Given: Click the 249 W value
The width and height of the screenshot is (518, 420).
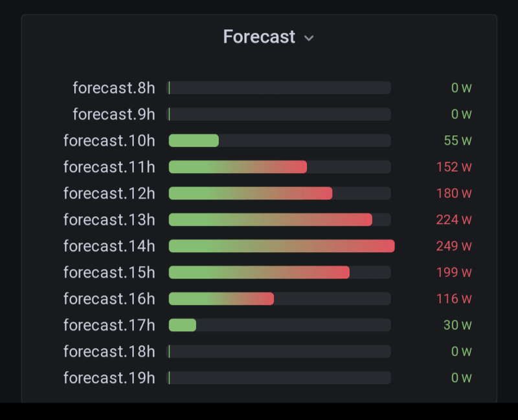Looking at the screenshot, I should coord(454,246).
